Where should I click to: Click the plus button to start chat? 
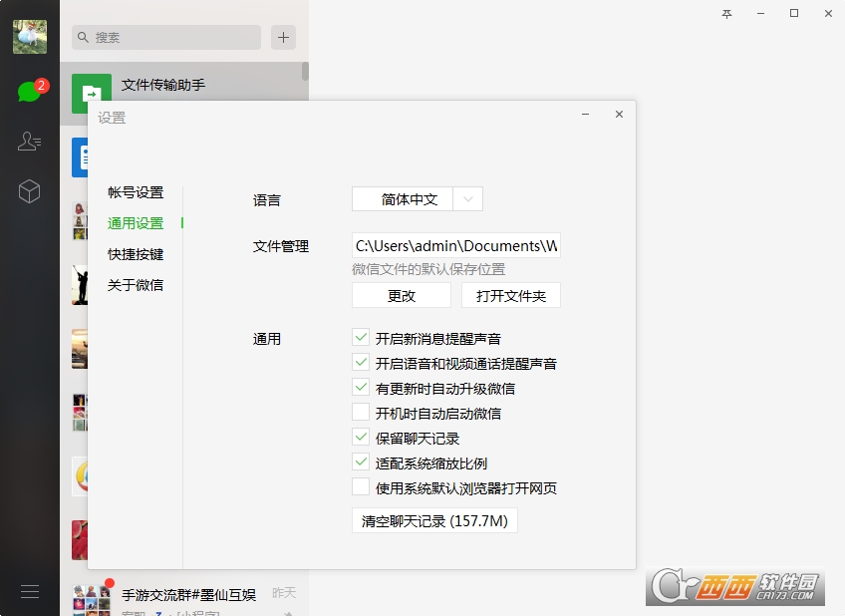[283, 37]
